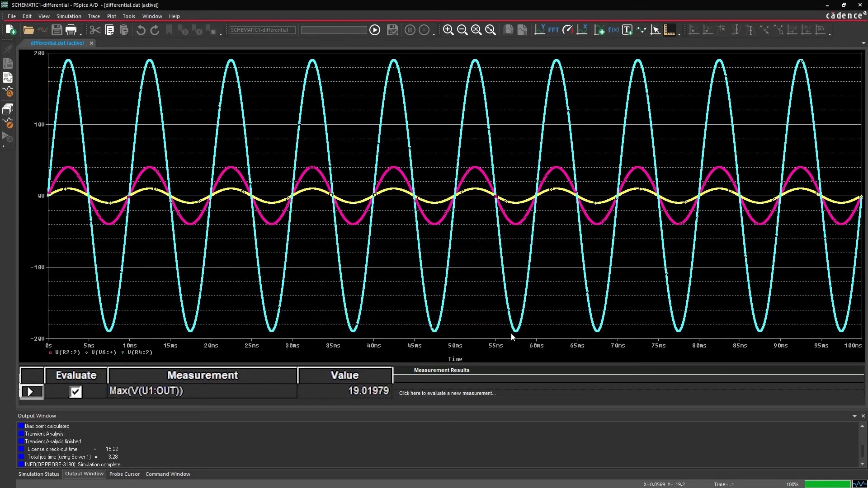
Task: Open the Help menu
Action: pyautogui.click(x=175, y=16)
